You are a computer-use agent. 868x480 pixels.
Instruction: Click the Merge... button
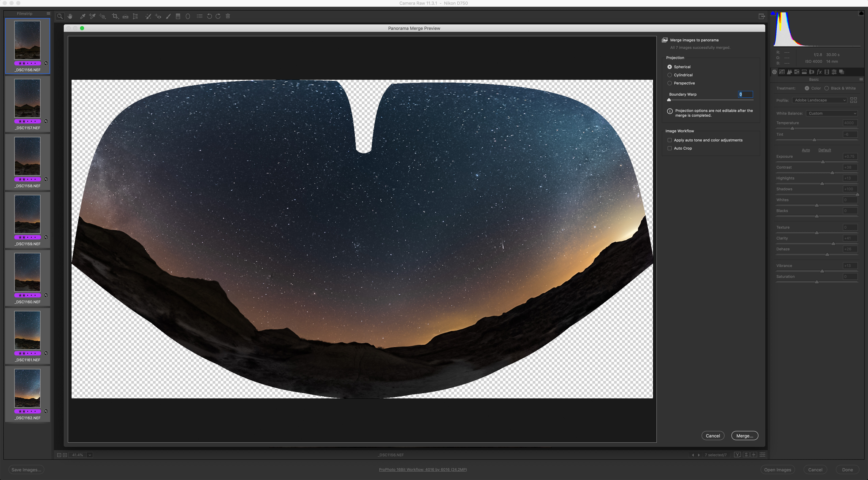[x=744, y=436]
